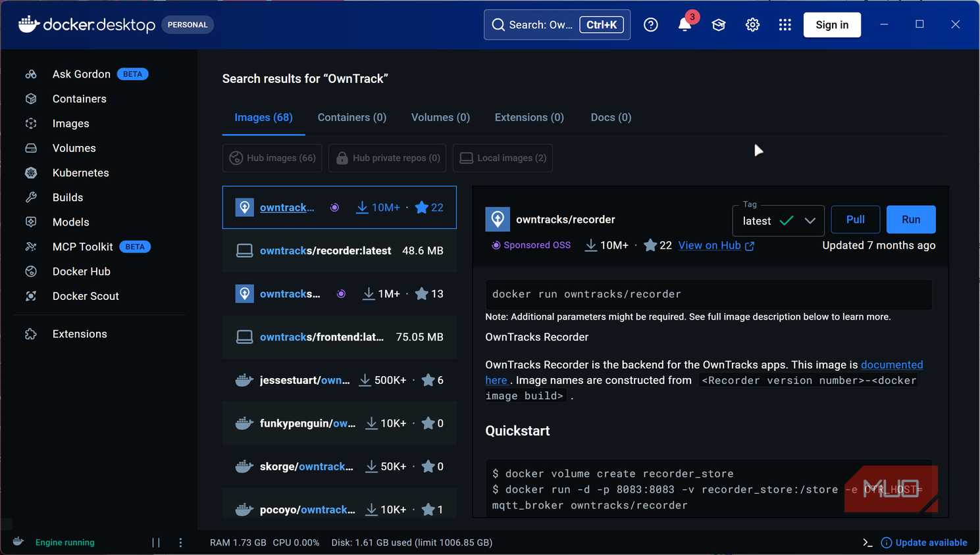
Task: Toggle the Hub images (66) filter
Action: [272, 158]
